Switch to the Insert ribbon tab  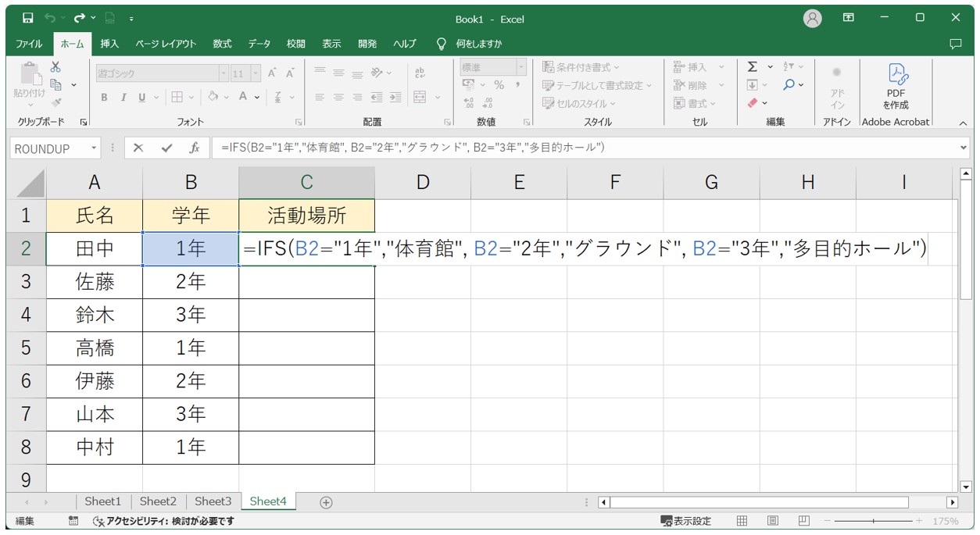[x=109, y=44]
